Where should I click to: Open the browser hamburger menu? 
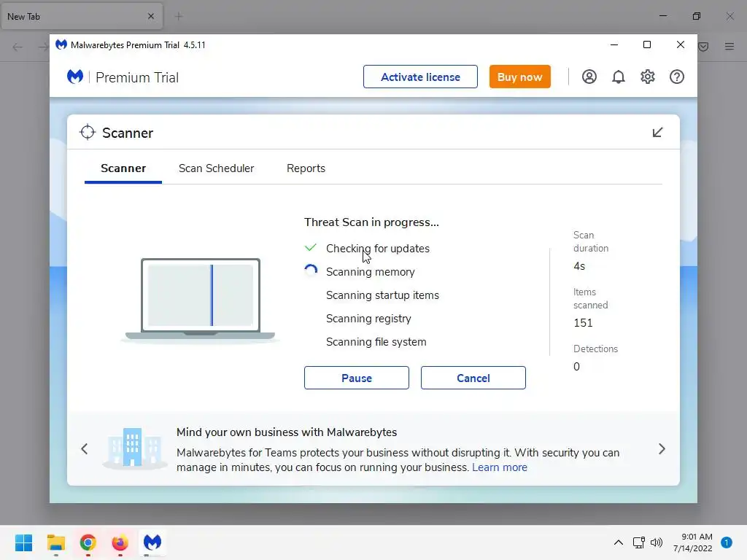click(729, 46)
